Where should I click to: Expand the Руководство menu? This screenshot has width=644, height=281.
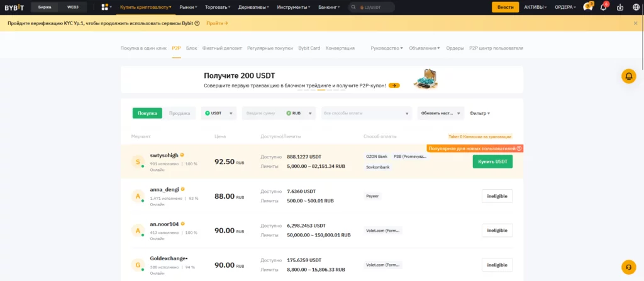tap(387, 48)
